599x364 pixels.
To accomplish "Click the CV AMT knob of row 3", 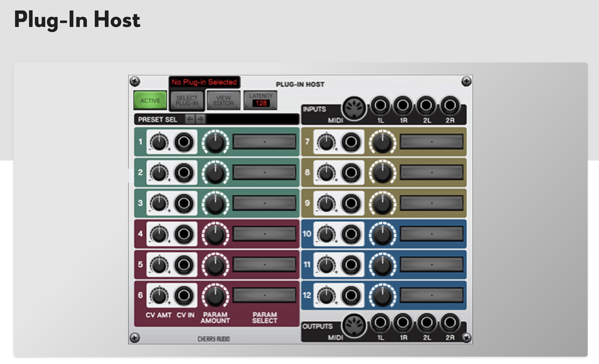I will coord(159,204).
